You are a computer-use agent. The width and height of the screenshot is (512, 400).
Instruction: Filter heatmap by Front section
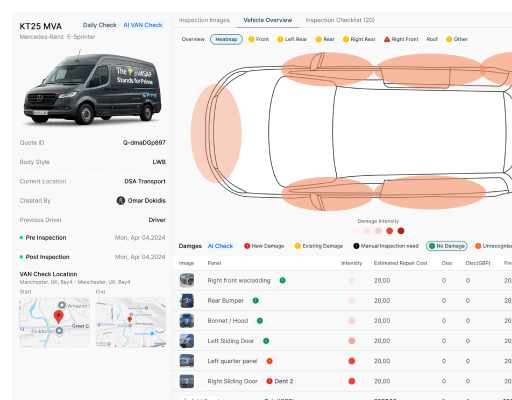(x=259, y=39)
